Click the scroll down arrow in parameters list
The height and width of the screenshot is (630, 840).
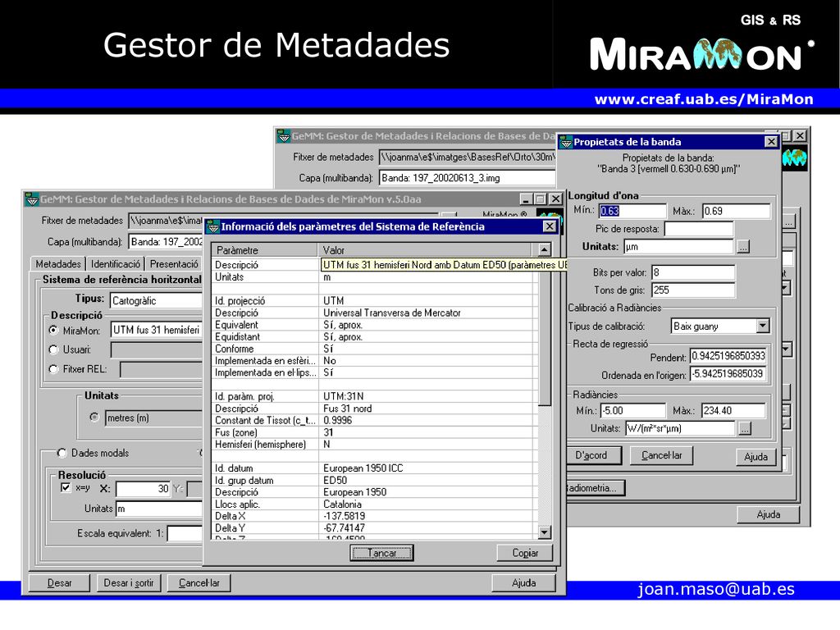(545, 532)
